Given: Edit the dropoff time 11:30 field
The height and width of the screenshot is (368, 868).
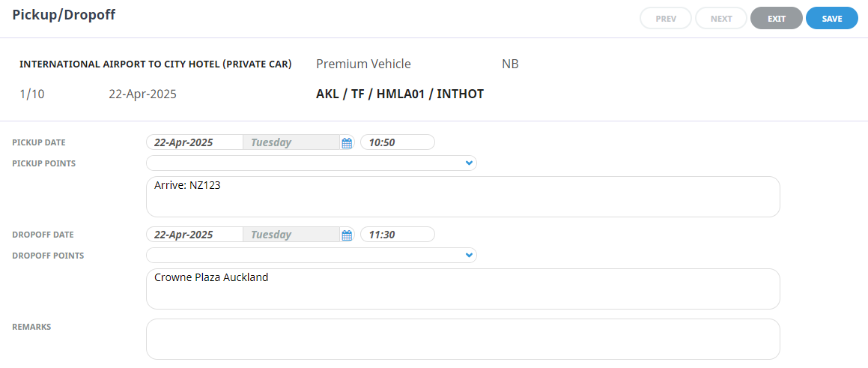Looking at the screenshot, I should (397, 235).
